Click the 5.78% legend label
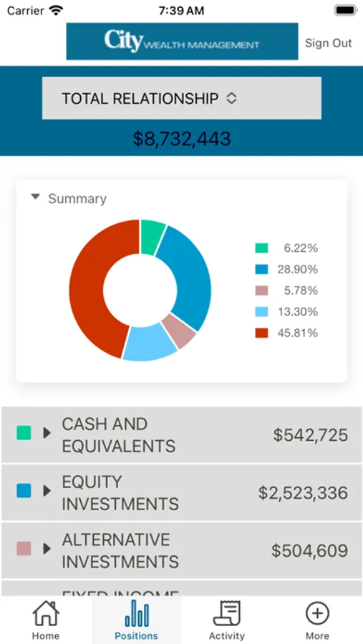Screen dimensions: 363x644 pos(301,291)
